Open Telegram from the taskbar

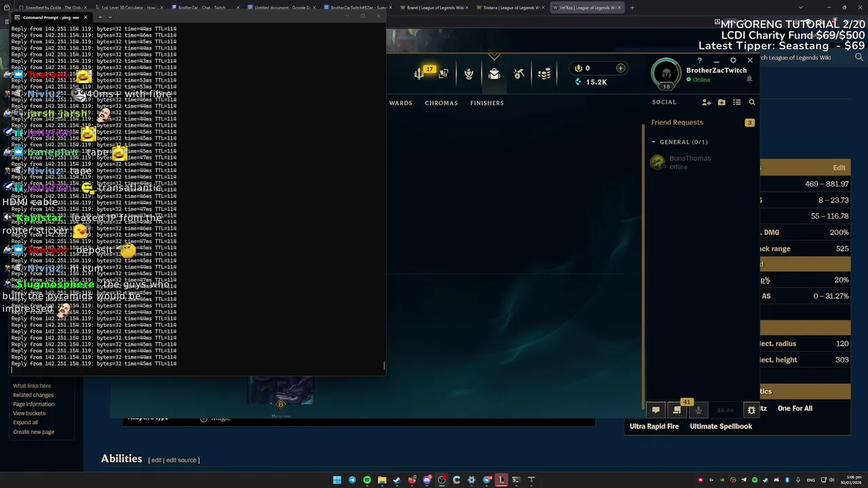click(352, 480)
